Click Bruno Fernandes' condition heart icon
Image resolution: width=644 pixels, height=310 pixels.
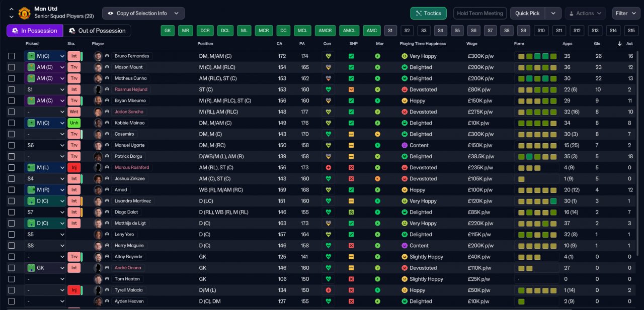(x=328, y=56)
